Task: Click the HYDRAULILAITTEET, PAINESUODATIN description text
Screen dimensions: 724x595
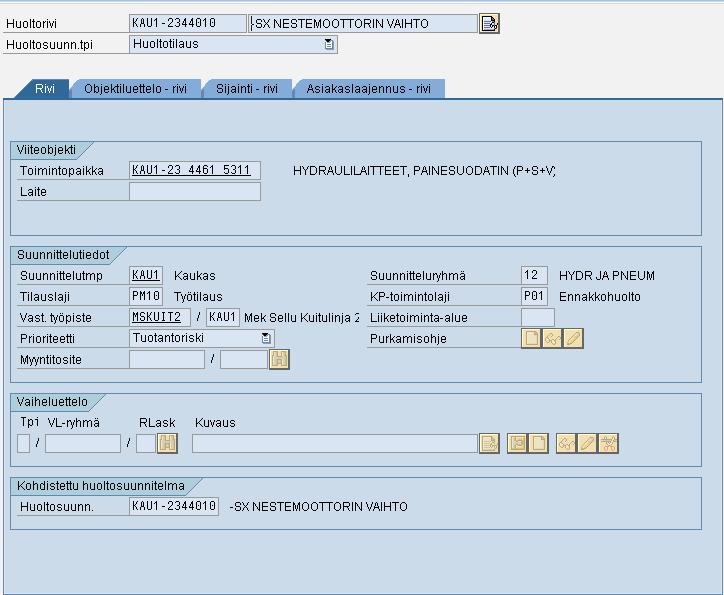Action: 424,171
